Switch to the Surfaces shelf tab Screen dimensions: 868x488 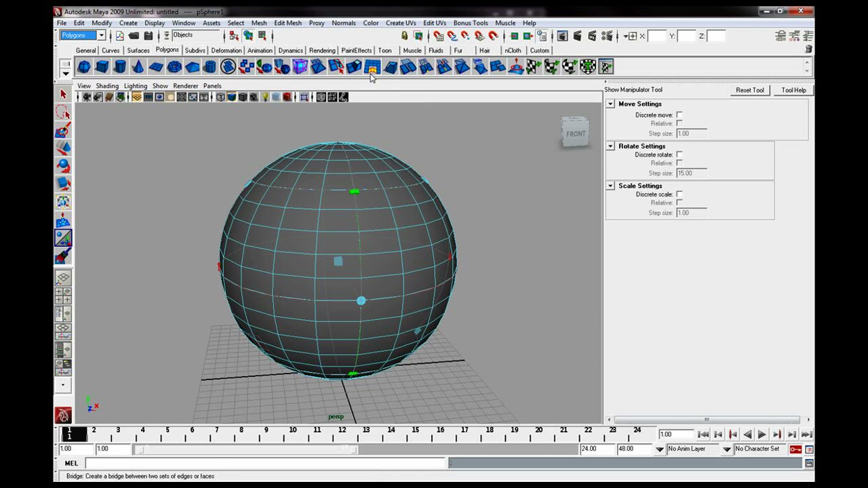click(138, 51)
